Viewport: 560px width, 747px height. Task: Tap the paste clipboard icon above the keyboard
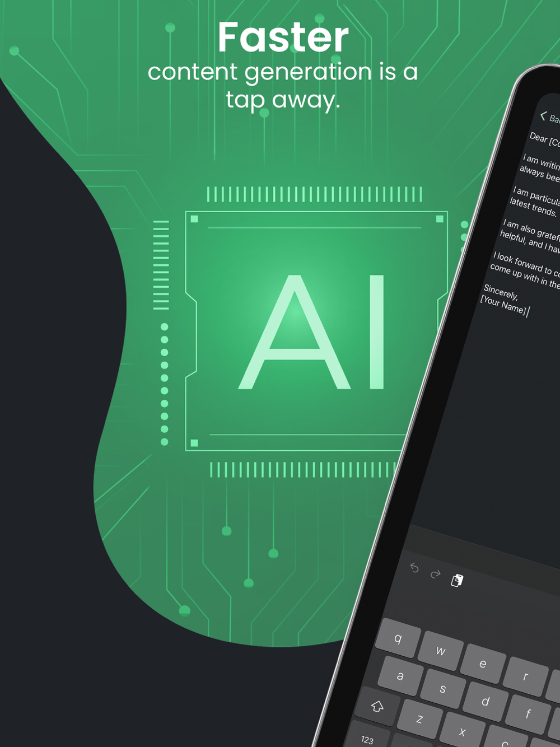(457, 581)
